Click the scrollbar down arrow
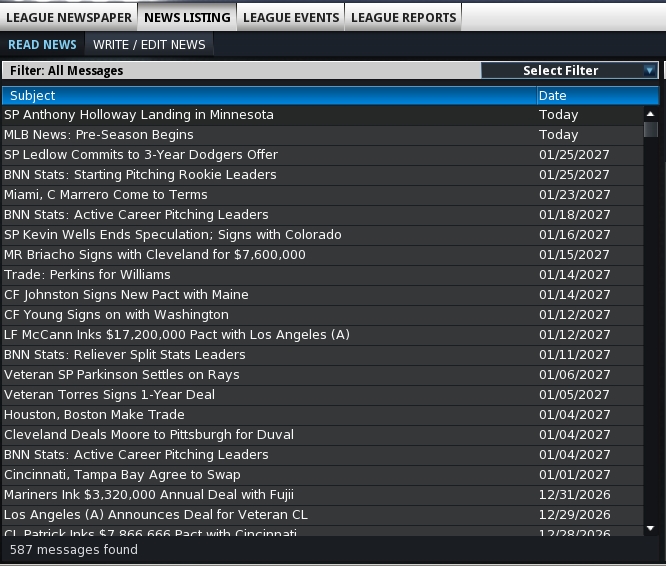The height and width of the screenshot is (566, 666). tap(651, 527)
